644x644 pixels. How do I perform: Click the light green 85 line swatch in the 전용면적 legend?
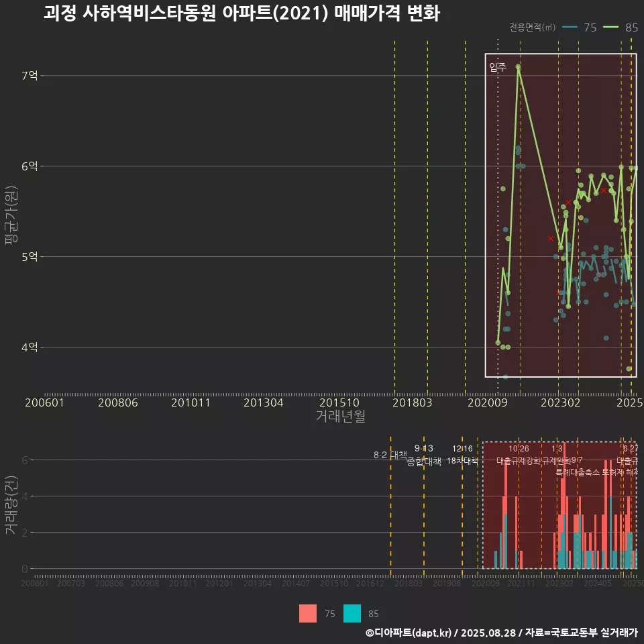pyautogui.click(x=610, y=27)
